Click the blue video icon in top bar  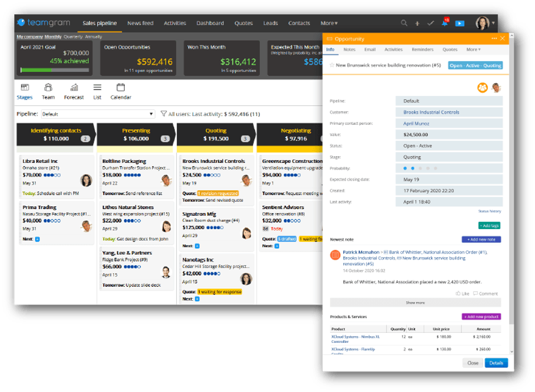point(460,23)
